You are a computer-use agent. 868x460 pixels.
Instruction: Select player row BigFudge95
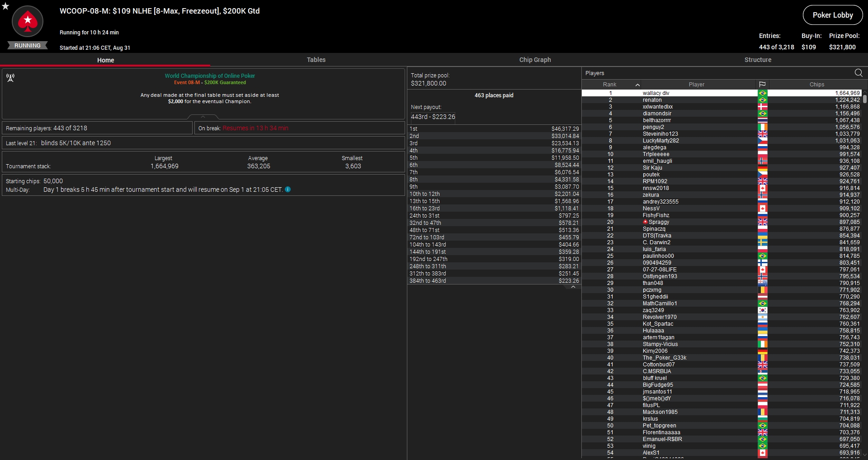(722, 385)
